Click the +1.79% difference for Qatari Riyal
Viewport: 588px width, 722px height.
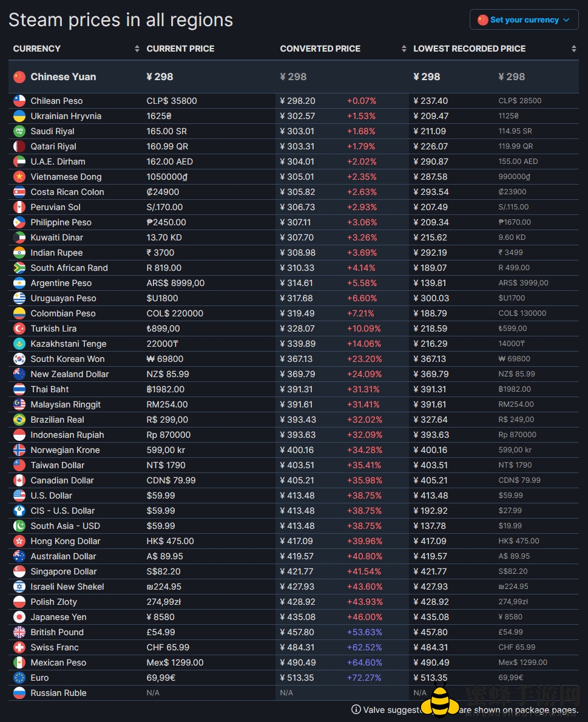[x=361, y=146]
